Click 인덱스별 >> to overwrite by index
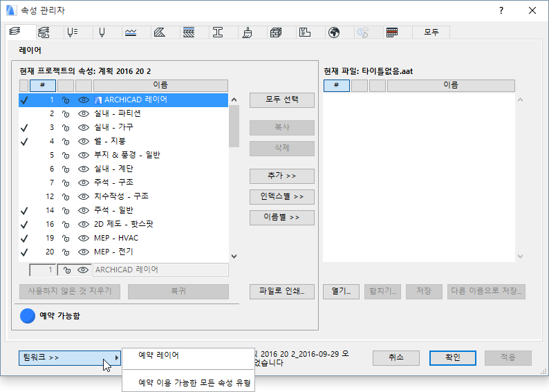Image resolution: width=549 pixels, height=392 pixels. (x=282, y=197)
